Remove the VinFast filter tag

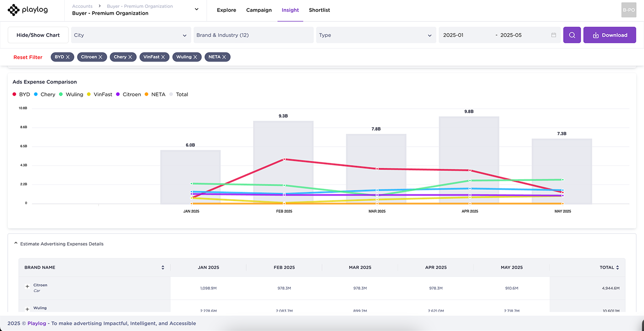(164, 57)
